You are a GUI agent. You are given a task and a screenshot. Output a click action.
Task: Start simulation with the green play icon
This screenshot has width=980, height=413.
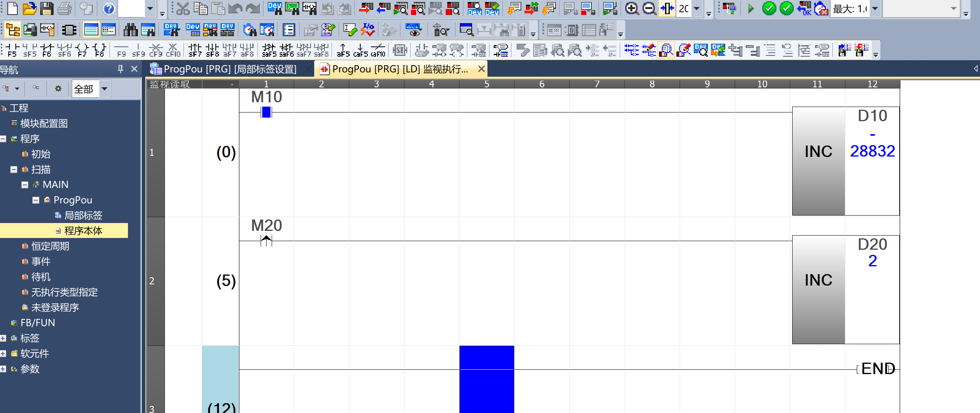pos(750,8)
